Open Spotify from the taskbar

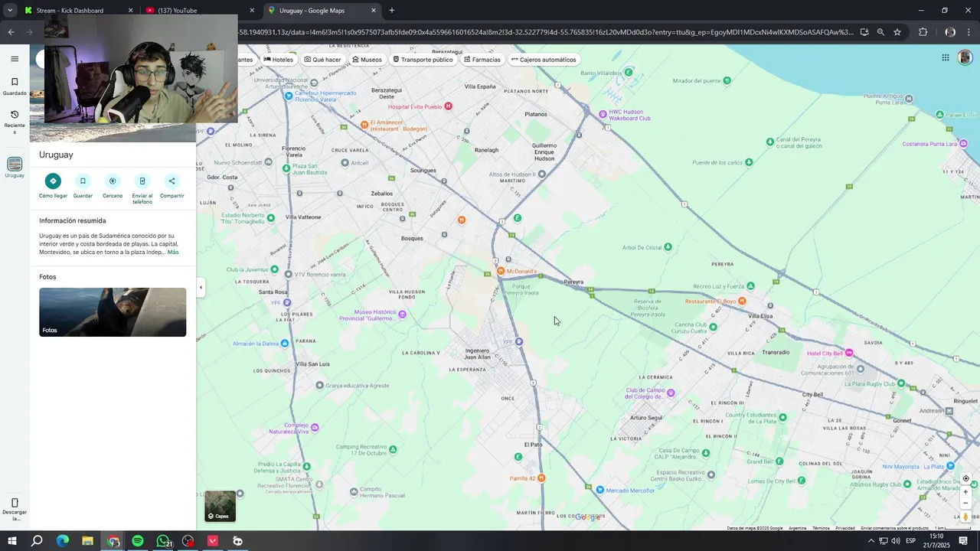[x=138, y=541]
